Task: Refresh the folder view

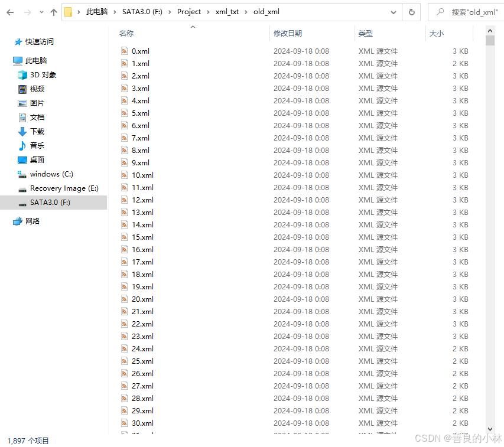Action: tap(411, 11)
